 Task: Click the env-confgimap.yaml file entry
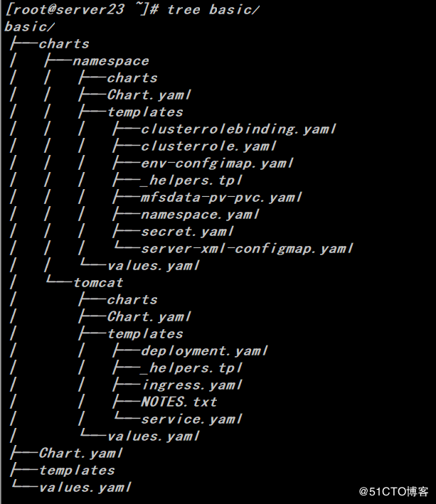217,163
